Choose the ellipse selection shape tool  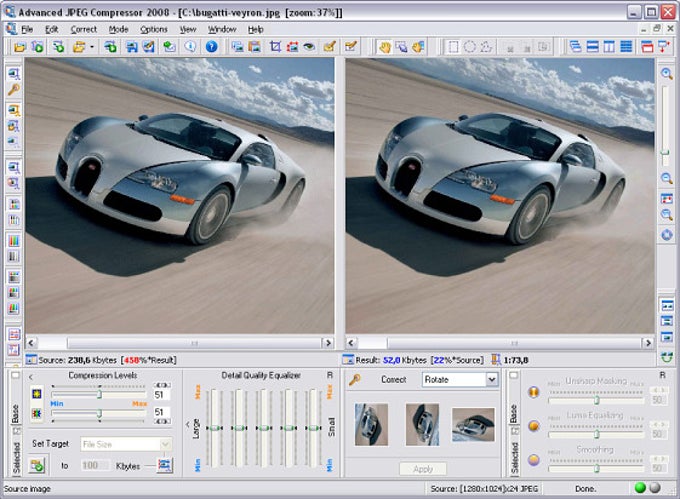[468, 47]
